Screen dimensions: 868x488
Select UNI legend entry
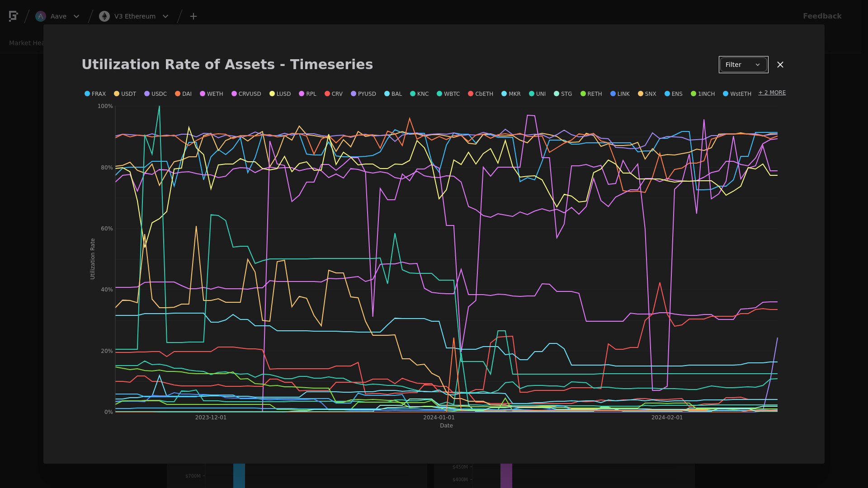click(x=538, y=94)
